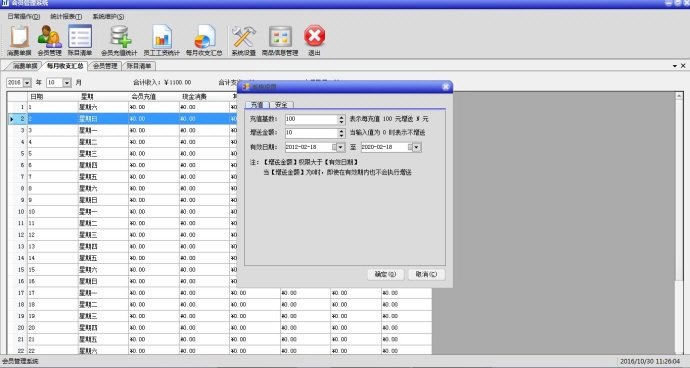Click row 18 date cell 18
Viewport: 690px width, 368px height.
[x=53, y=305]
